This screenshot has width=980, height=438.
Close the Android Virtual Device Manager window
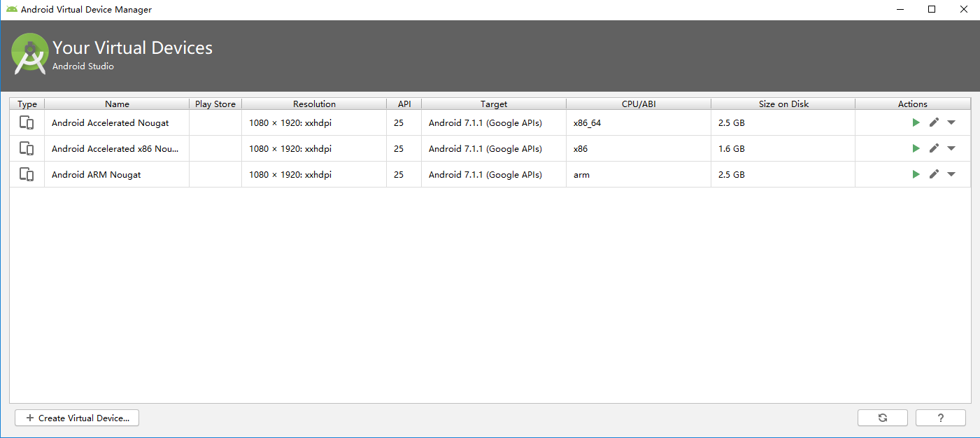964,9
